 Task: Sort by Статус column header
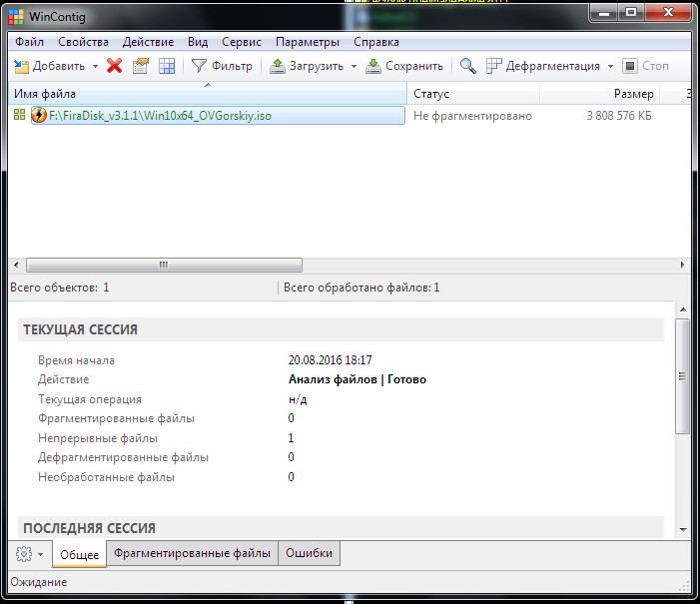(x=473, y=93)
